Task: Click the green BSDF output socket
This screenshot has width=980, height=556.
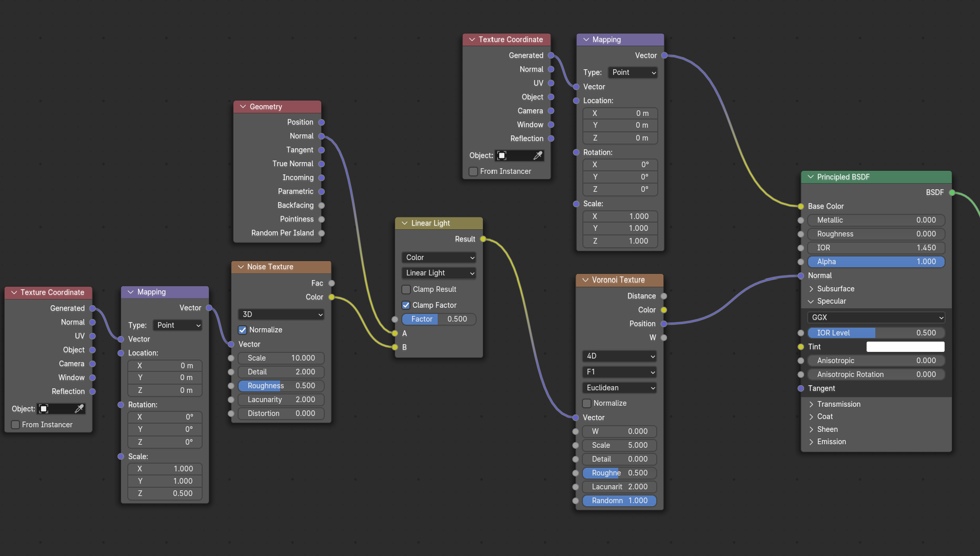Action: [952, 192]
